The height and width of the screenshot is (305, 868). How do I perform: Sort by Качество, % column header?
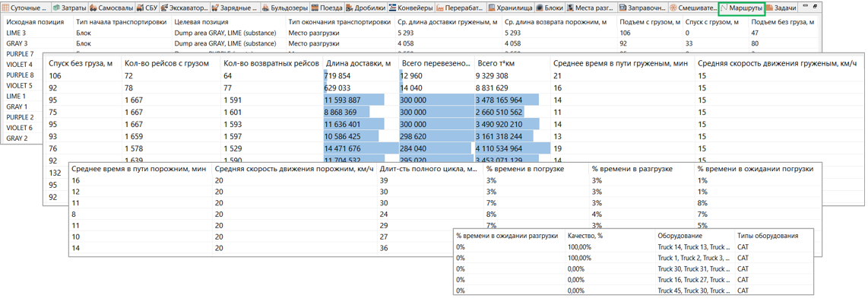[610, 236]
